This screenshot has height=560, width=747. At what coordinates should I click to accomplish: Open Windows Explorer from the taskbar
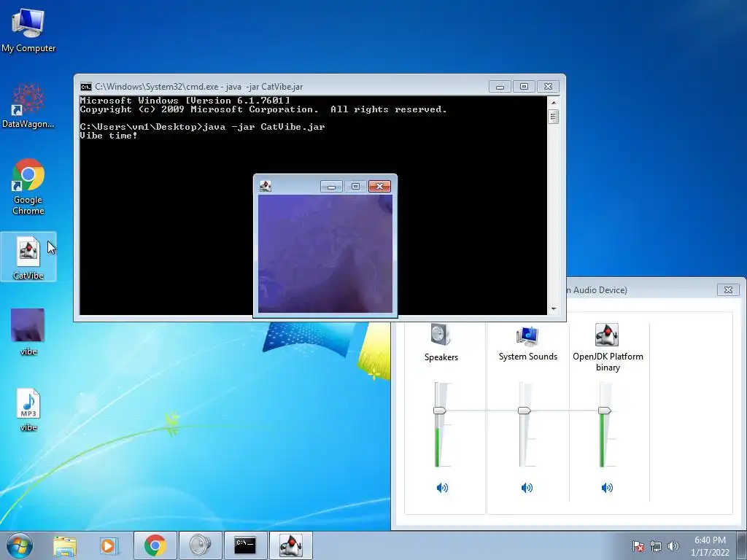click(65, 545)
